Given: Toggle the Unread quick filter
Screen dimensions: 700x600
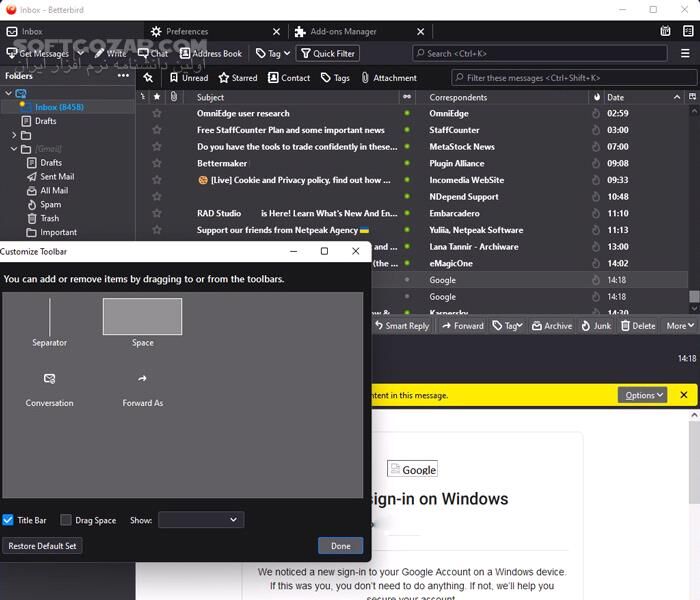Looking at the screenshot, I should (189, 78).
